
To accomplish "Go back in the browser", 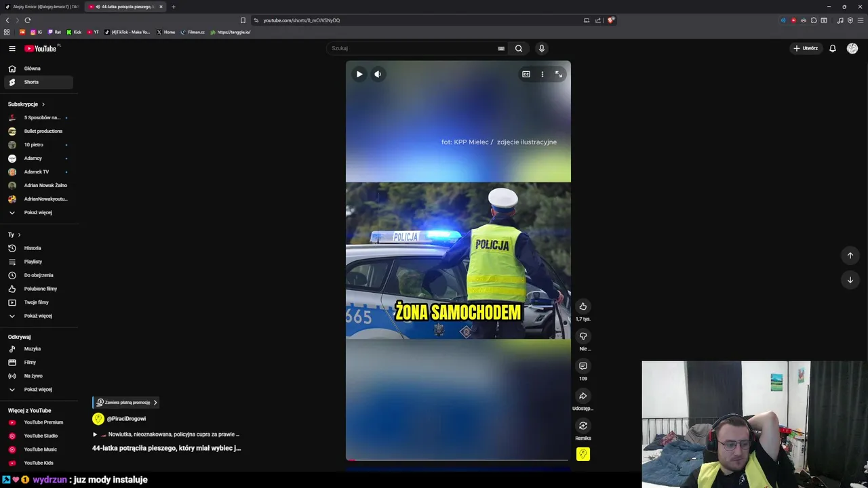I will [x=7, y=20].
